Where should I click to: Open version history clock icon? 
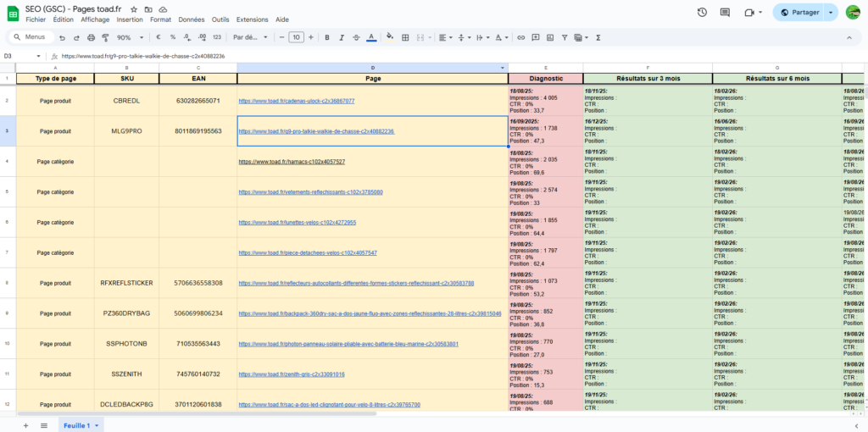click(x=702, y=13)
